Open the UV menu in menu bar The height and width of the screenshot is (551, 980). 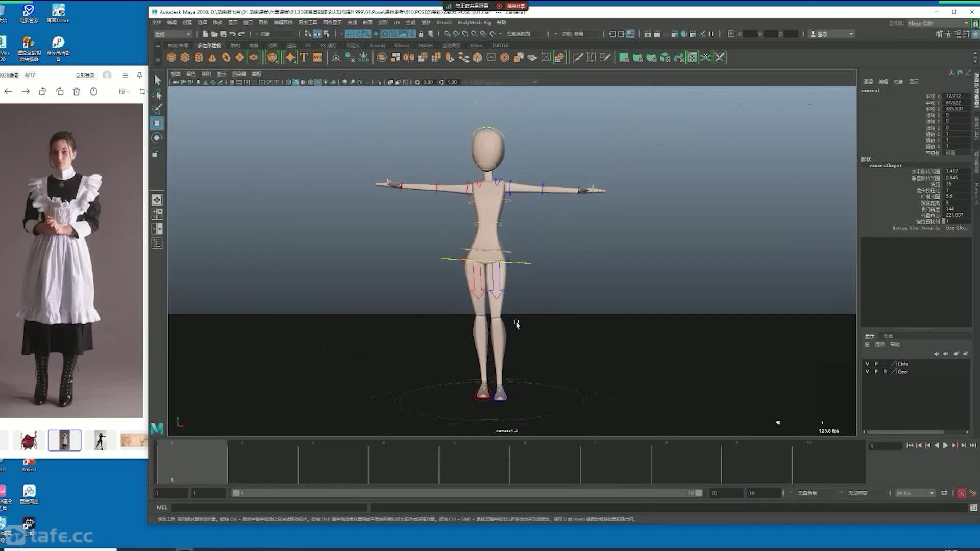[x=397, y=22]
